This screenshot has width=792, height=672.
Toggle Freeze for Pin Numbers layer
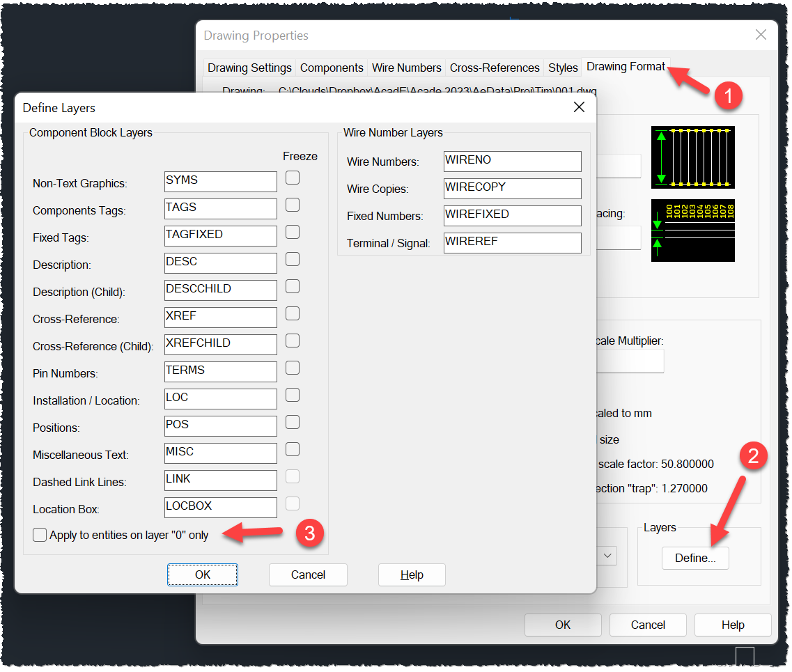coord(293,368)
